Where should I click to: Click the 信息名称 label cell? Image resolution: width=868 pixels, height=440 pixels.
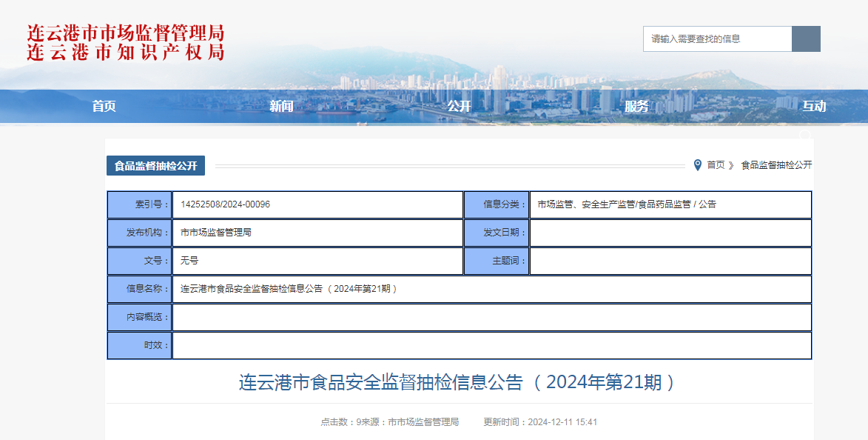pos(140,290)
